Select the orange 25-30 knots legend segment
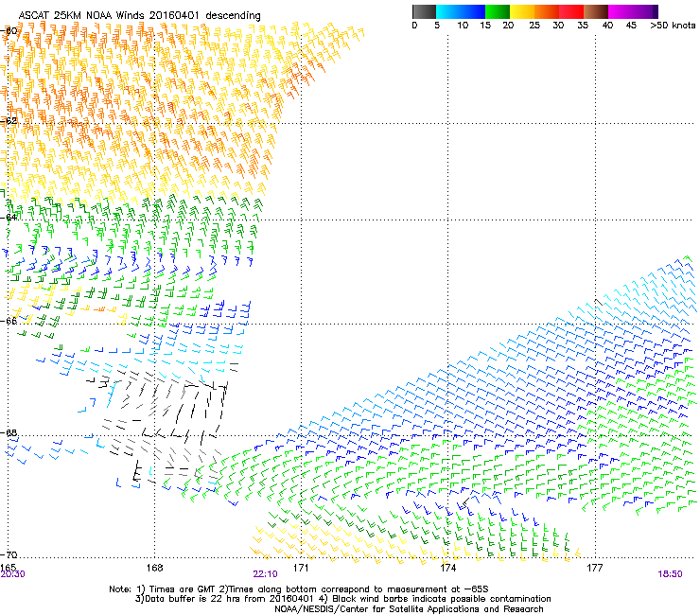 547,11
